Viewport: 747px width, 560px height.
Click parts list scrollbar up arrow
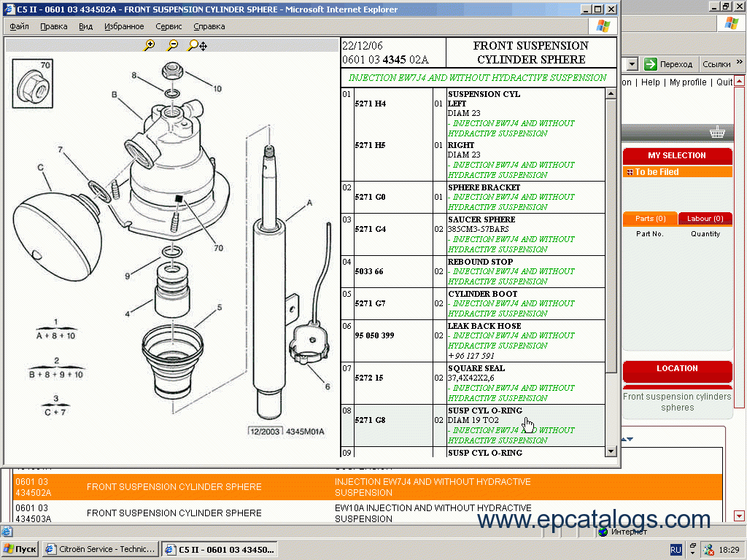tap(611, 94)
